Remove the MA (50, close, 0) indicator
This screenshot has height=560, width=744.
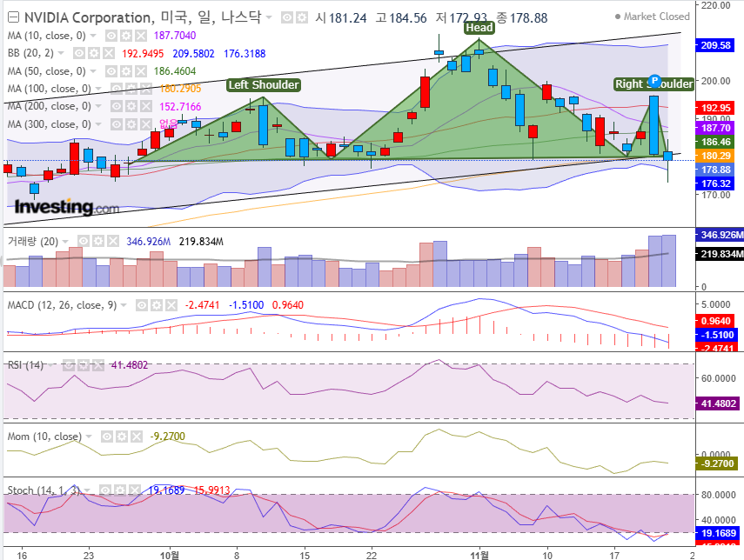click(140, 71)
